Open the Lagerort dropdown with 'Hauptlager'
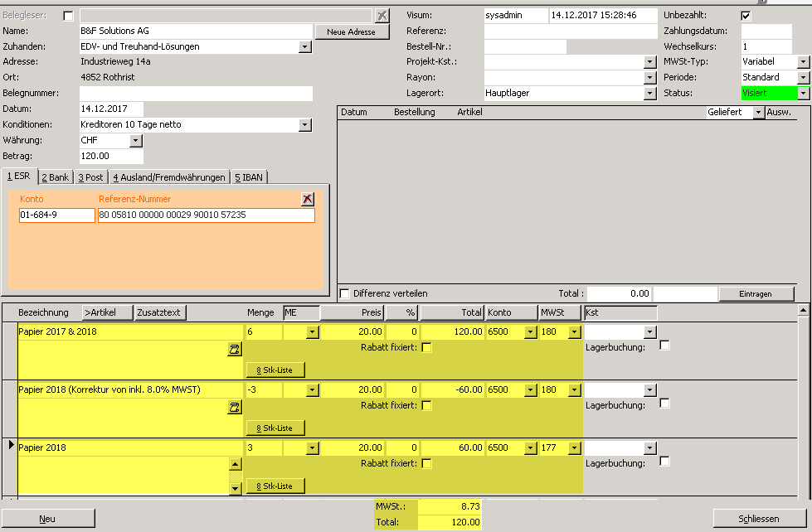This screenshot has width=812, height=532. (x=649, y=94)
